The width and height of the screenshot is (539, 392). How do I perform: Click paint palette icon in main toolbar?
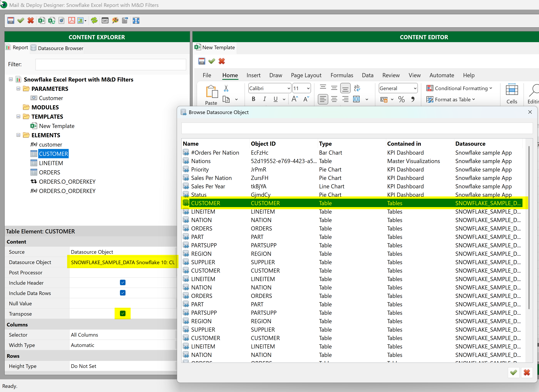click(x=115, y=20)
